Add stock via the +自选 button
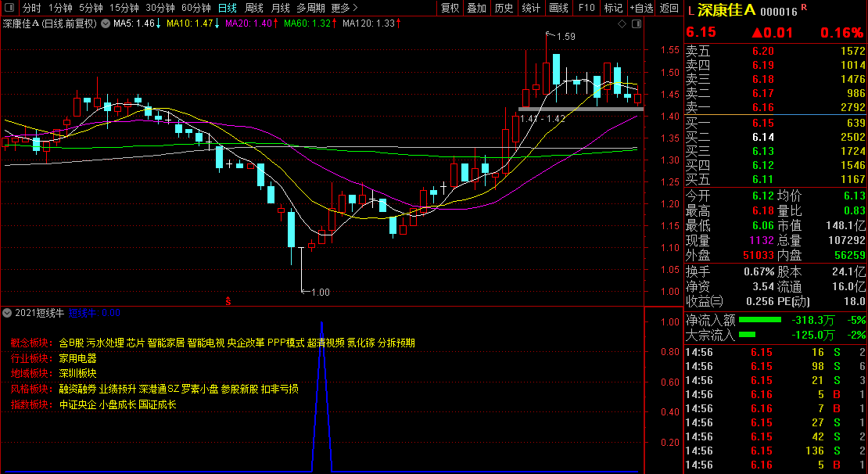 pos(641,8)
